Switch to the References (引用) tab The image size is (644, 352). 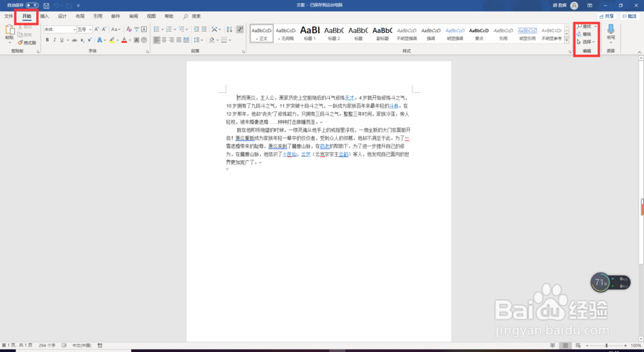(98, 16)
